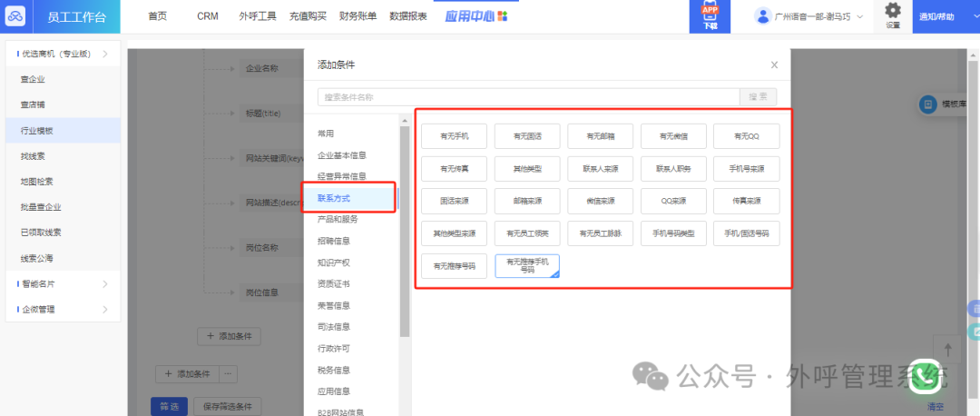This screenshot has width=980, height=416.
Task: Click the 应用中心 colorful grid icon
Action: tap(502, 16)
